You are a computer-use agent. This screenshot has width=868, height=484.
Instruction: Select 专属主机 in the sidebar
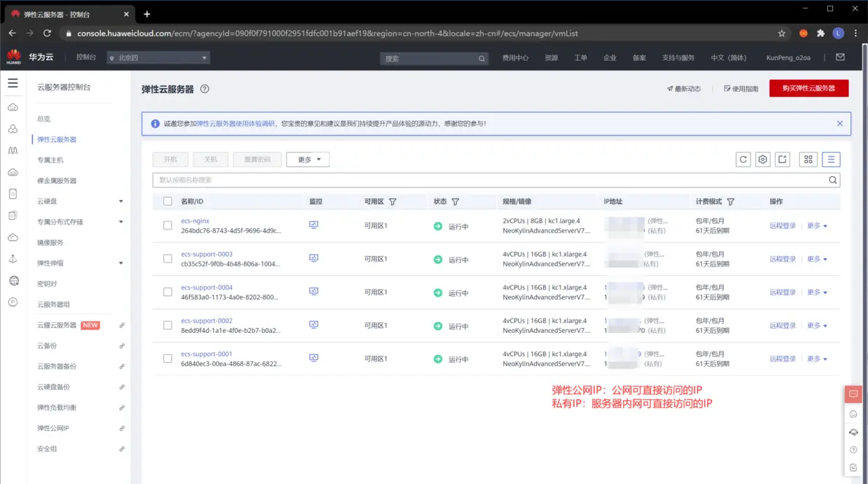[50, 160]
